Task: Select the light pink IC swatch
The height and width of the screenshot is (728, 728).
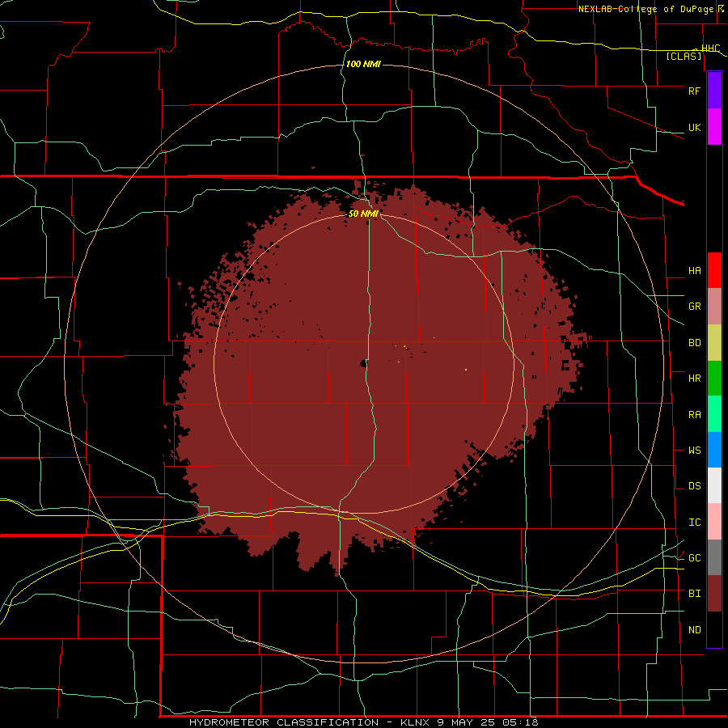Action: (714, 522)
